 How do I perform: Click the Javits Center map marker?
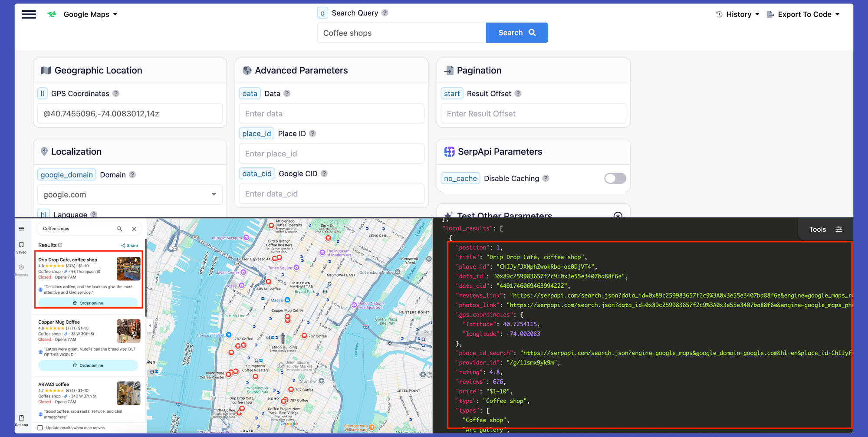pyautogui.click(x=243, y=273)
